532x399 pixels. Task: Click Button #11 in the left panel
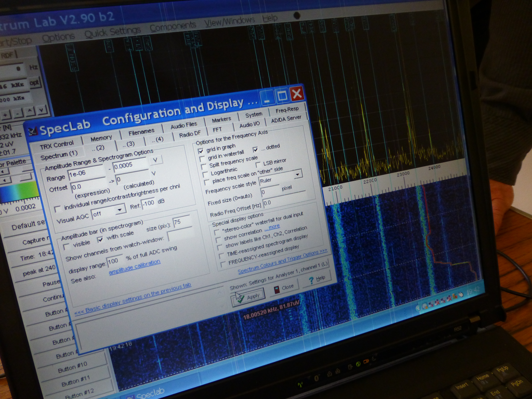tap(75, 381)
